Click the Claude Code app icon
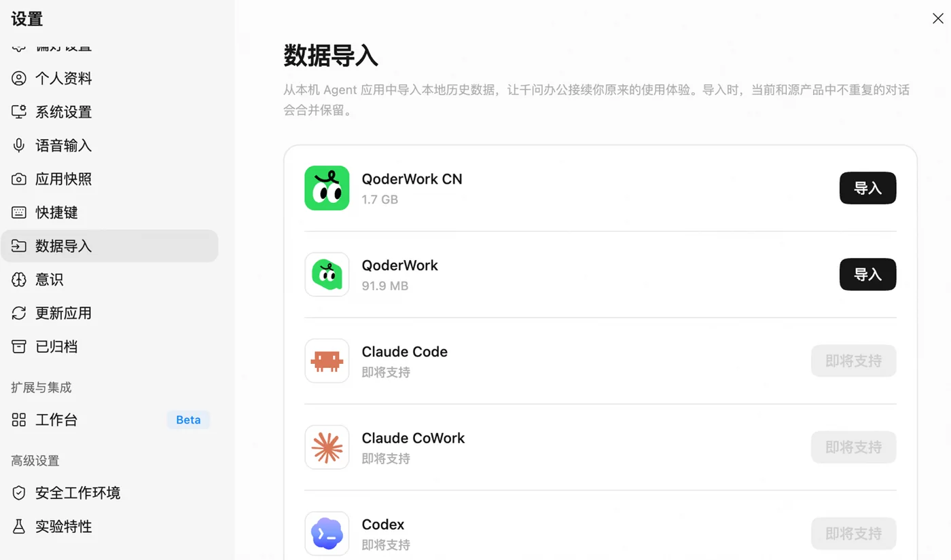Viewport: 951px width, 560px height. [327, 360]
